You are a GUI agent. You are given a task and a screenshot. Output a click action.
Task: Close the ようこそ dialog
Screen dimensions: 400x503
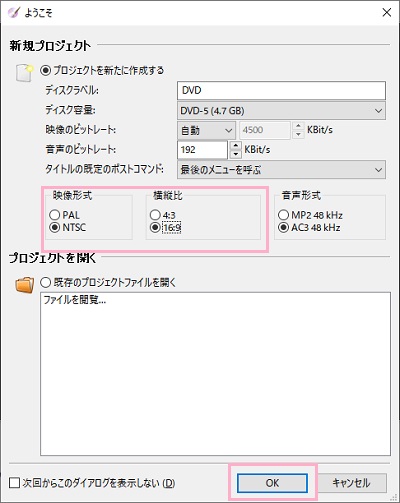click(x=387, y=13)
